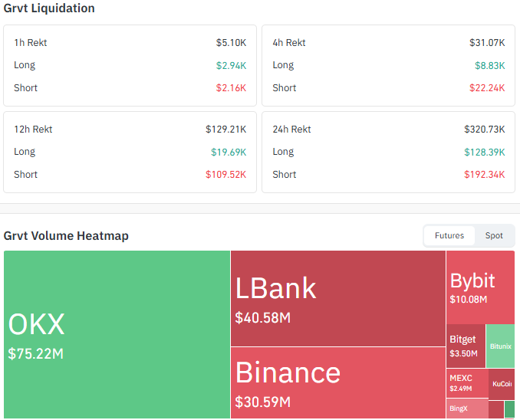Open the Bitget $3.50M tile
The image size is (520, 420).
click(x=466, y=346)
